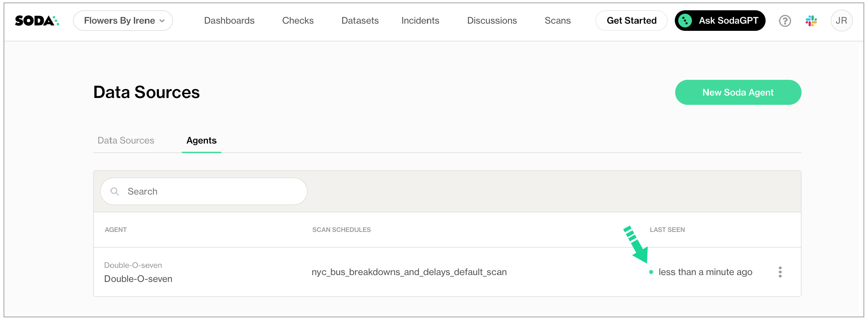Click the Slack integration icon
Viewport: 868px width, 322px height.
coord(811,21)
